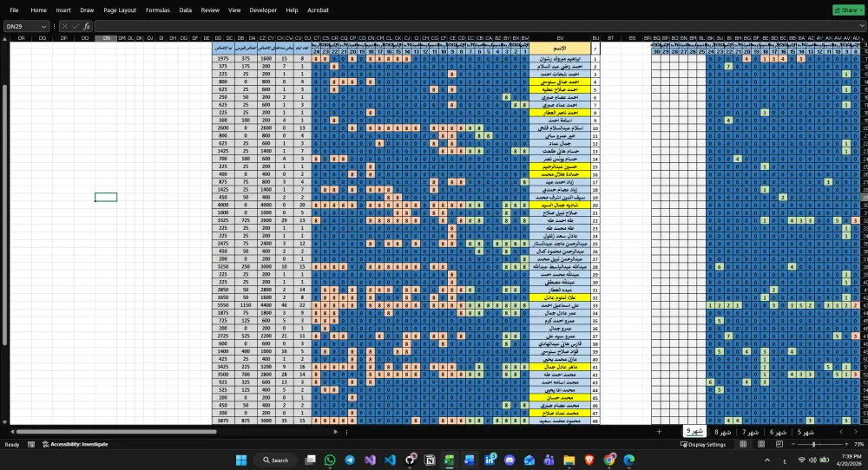Open the File menu
Image resolution: width=868 pixels, height=470 pixels.
[14, 10]
